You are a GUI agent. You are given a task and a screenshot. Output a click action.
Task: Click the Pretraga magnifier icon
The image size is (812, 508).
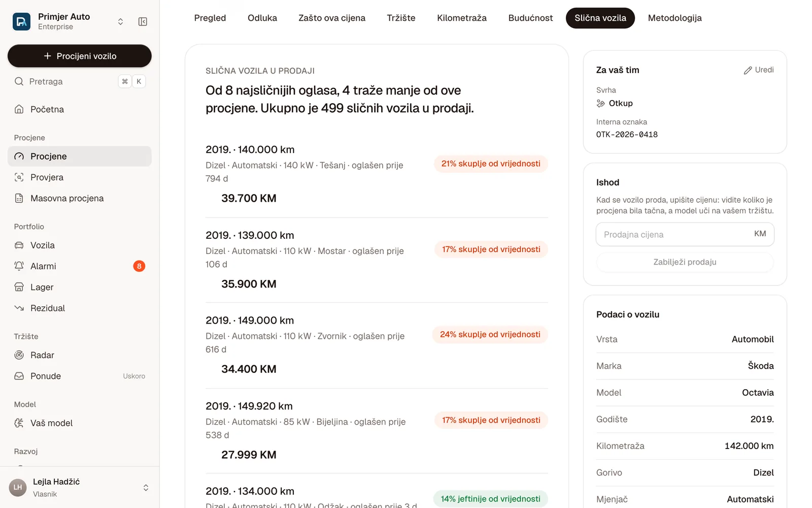tap(19, 81)
